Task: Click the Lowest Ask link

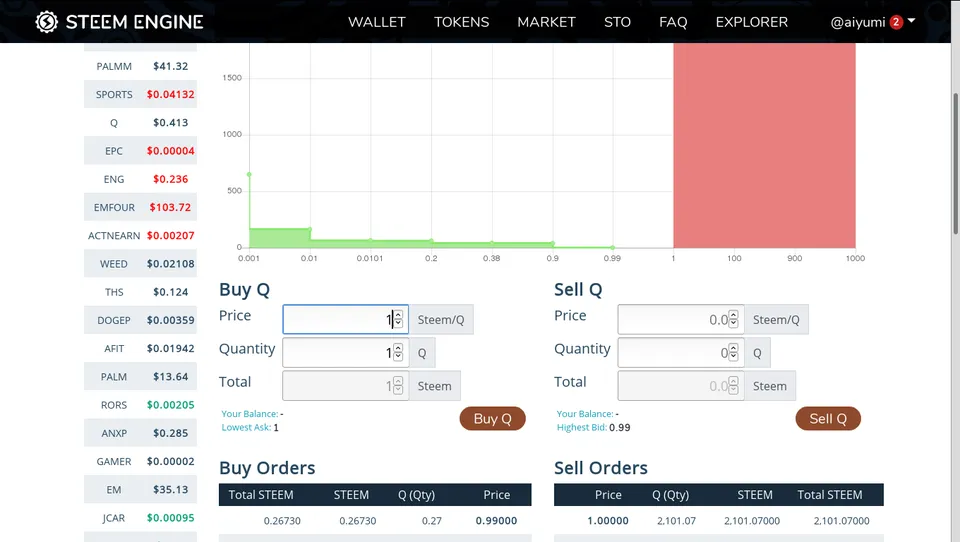Action: click(x=246, y=427)
